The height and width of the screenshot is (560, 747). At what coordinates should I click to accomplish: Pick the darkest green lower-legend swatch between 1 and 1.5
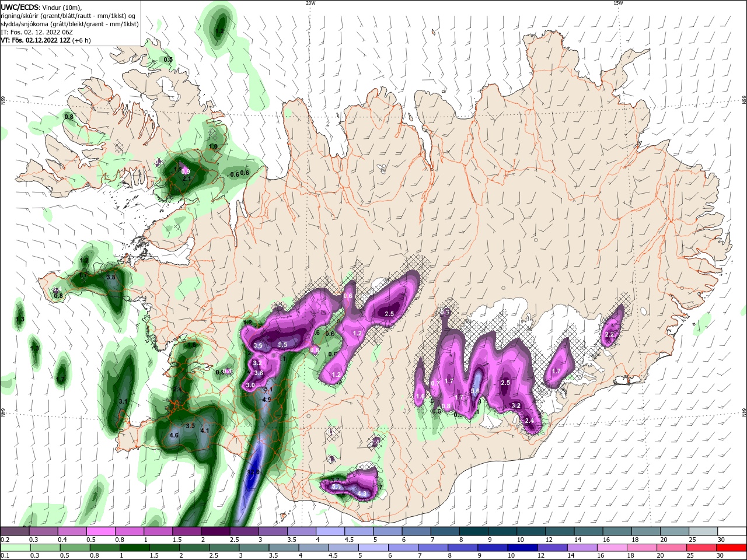coord(135,548)
